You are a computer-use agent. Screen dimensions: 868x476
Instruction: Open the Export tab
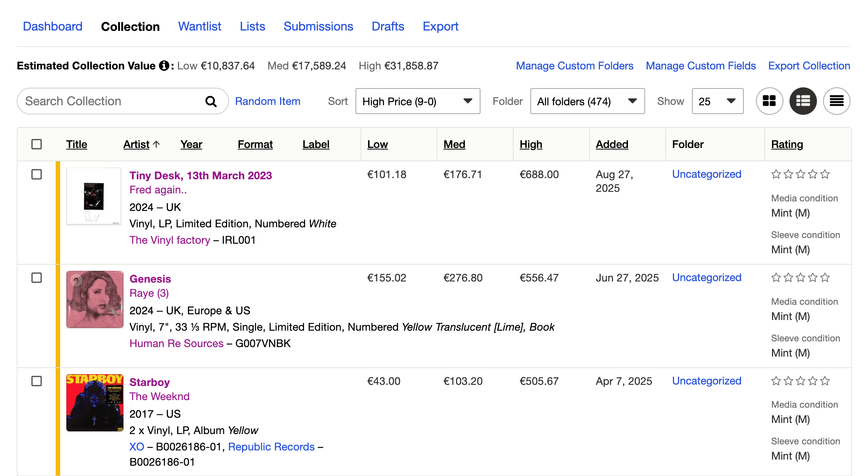440,26
